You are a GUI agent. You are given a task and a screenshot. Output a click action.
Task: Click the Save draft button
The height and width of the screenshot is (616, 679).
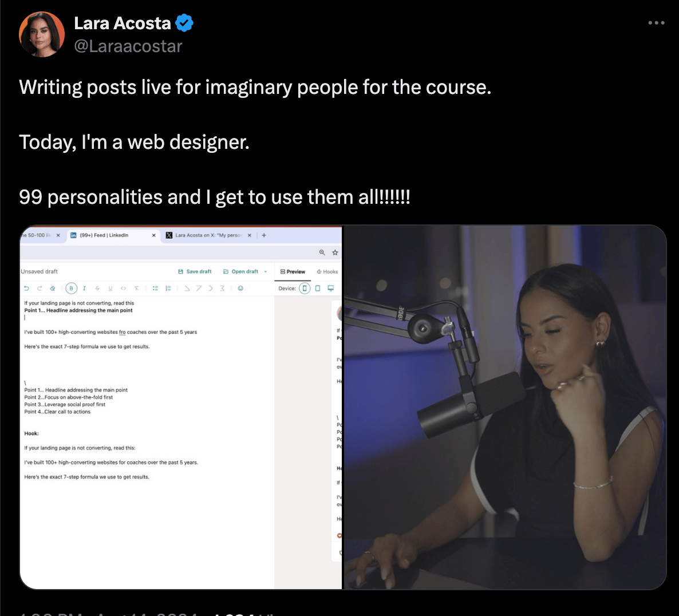(x=195, y=272)
